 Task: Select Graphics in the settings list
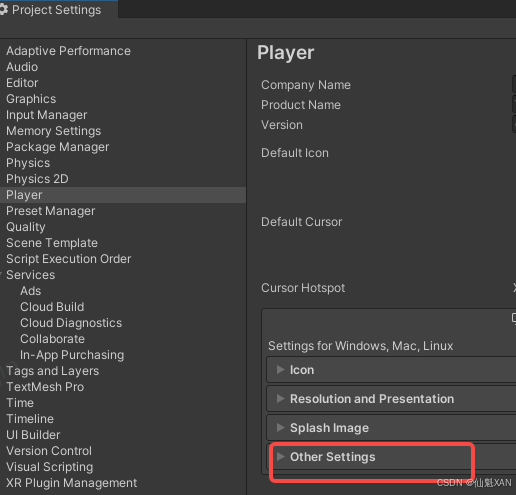[31, 99]
